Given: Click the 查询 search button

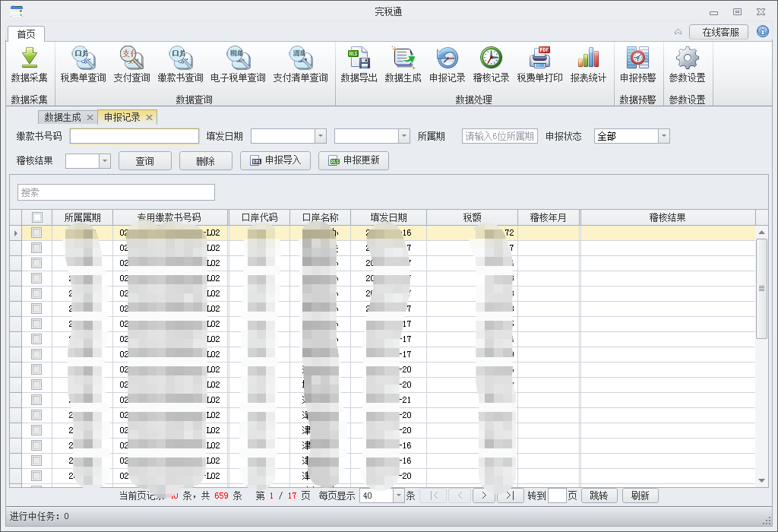Looking at the screenshot, I should (x=145, y=161).
